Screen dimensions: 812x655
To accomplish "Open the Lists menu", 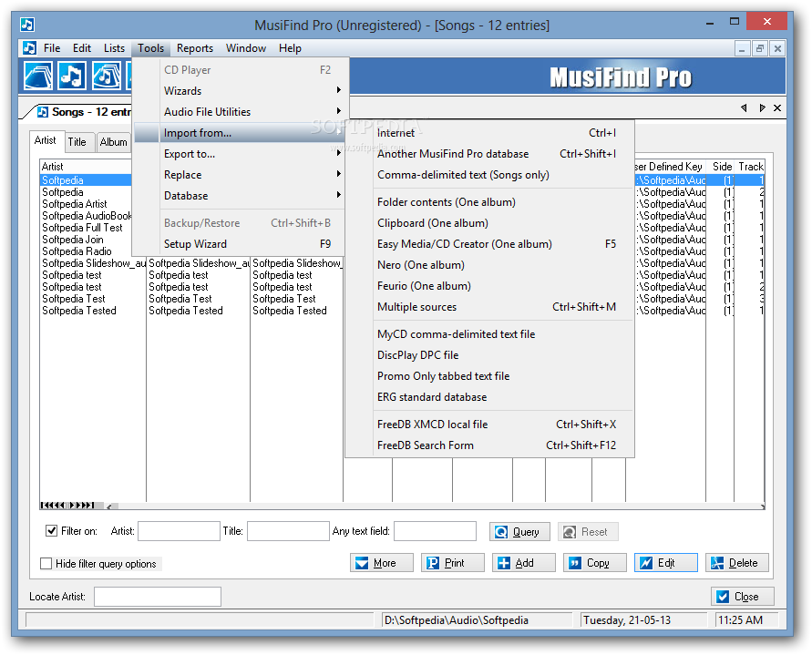I will click(114, 48).
